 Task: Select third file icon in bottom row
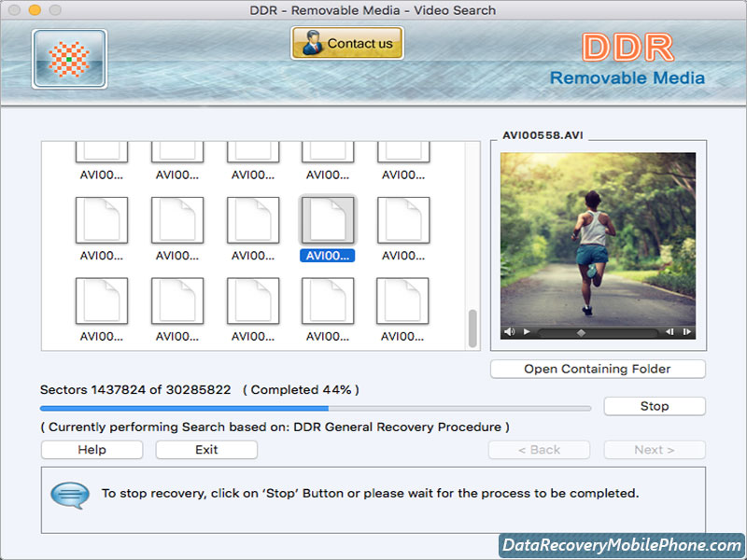253,301
